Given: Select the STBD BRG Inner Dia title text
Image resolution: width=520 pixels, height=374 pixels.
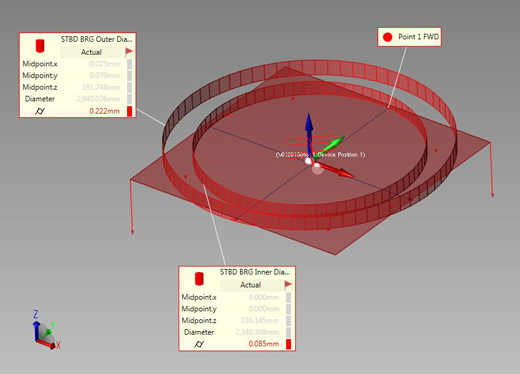Looking at the screenshot, I should [x=255, y=272].
